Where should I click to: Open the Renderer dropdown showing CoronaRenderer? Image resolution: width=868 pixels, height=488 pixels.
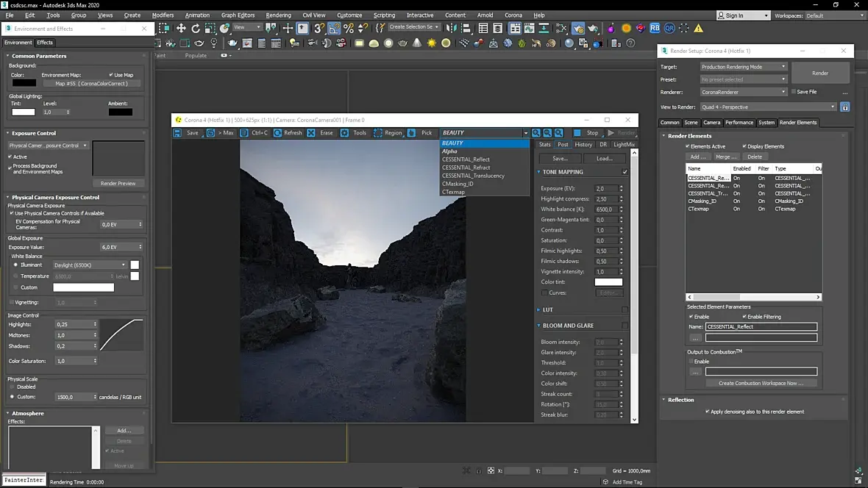coord(743,92)
